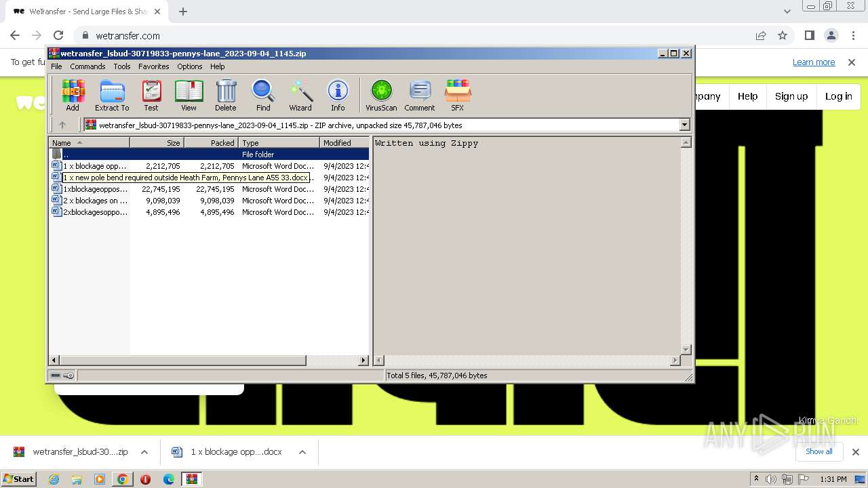Click the Windows Start button
Viewport: 868px width, 488px height.
coord(19,479)
